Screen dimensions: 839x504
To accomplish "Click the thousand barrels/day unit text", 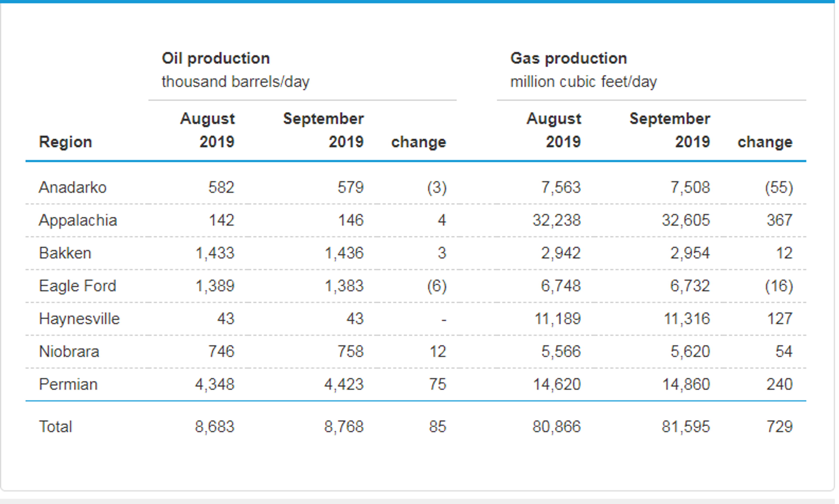I will click(236, 82).
